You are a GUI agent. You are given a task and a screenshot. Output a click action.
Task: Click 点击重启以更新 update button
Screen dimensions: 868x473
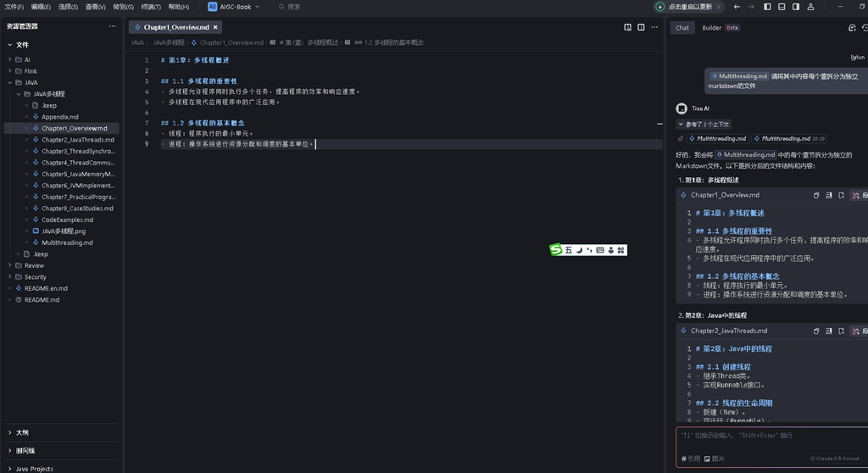(688, 7)
